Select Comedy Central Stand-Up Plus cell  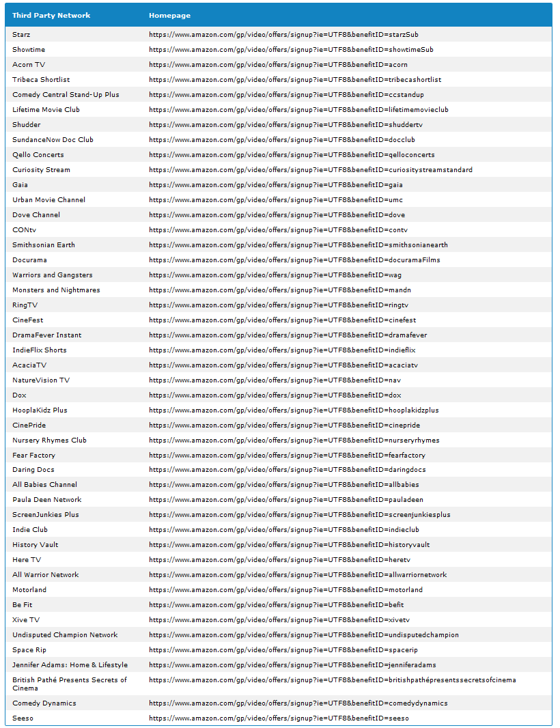pyautogui.click(x=66, y=94)
